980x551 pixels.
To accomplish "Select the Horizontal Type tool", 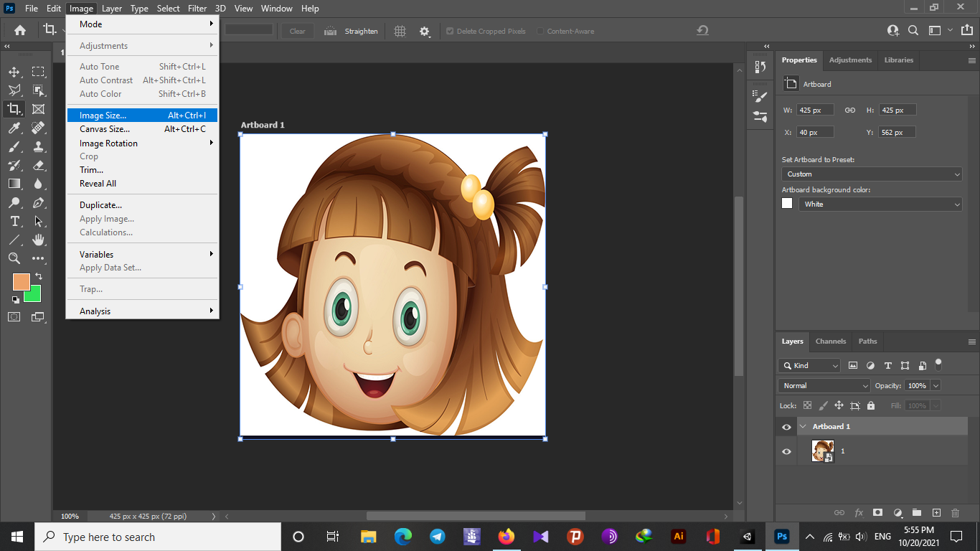I will (14, 221).
